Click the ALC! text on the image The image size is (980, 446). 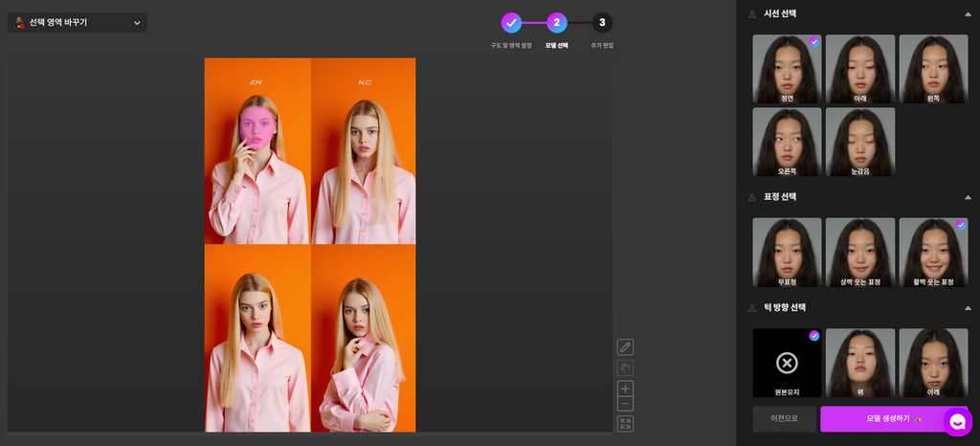coord(365,82)
